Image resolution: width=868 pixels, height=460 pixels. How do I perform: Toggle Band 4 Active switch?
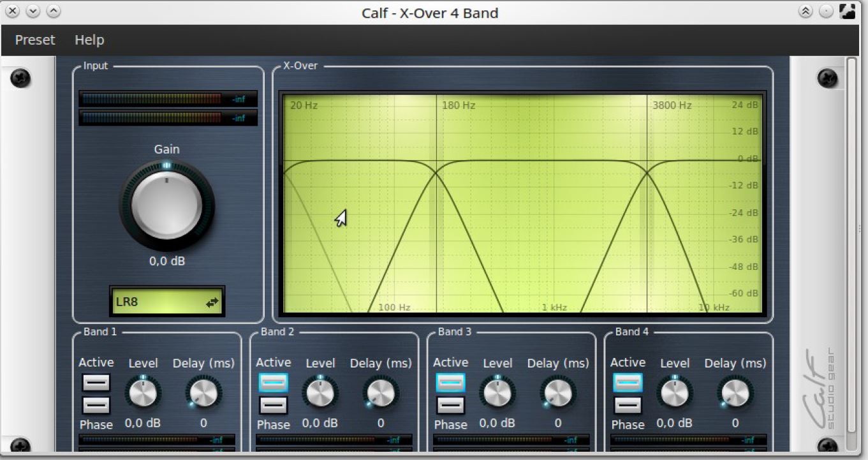(628, 383)
